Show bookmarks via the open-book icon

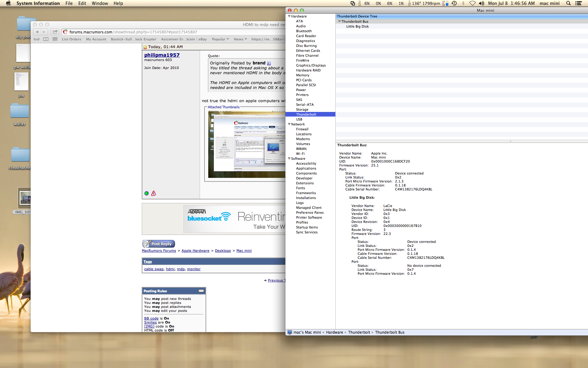click(x=46, y=39)
